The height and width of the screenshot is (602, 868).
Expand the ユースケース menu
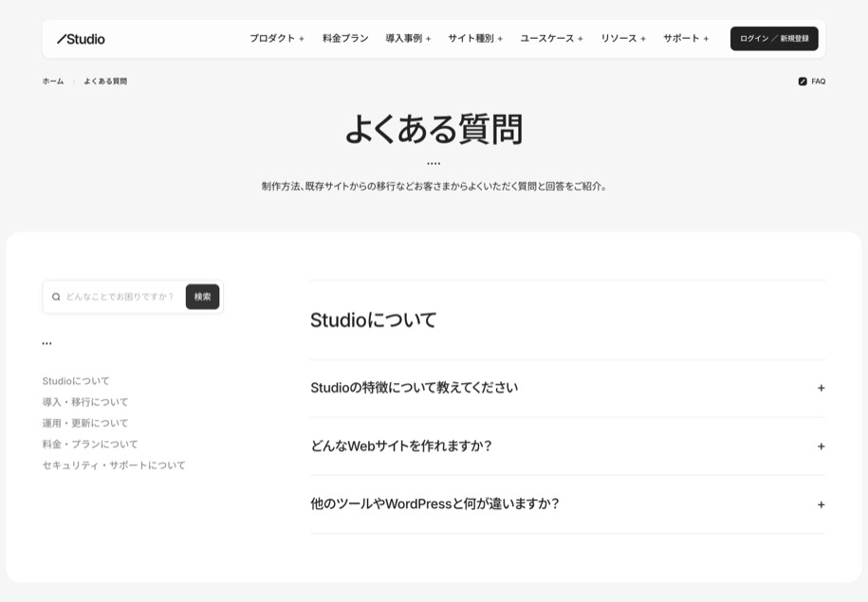551,38
